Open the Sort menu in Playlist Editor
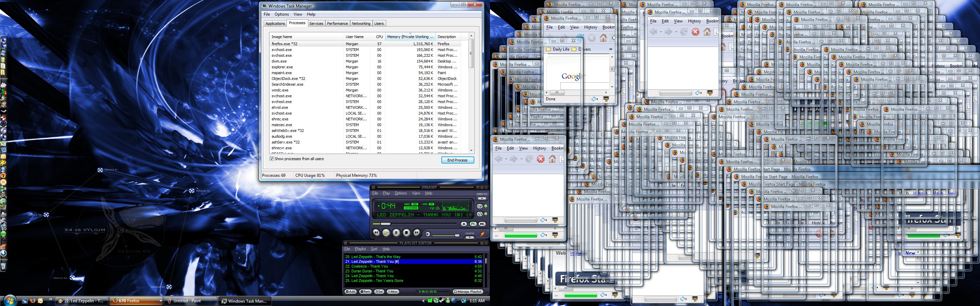This screenshot has height=306, width=980. tap(374, 249)
